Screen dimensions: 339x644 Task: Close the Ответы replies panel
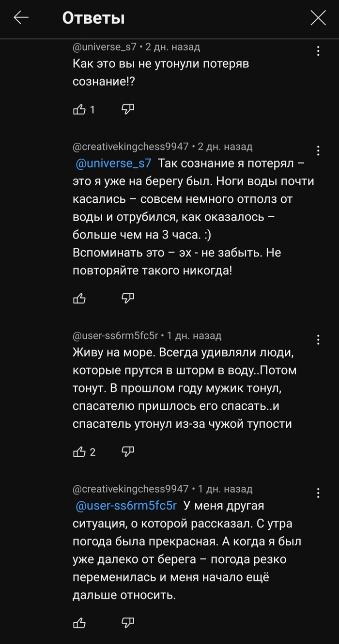point(318,18)
